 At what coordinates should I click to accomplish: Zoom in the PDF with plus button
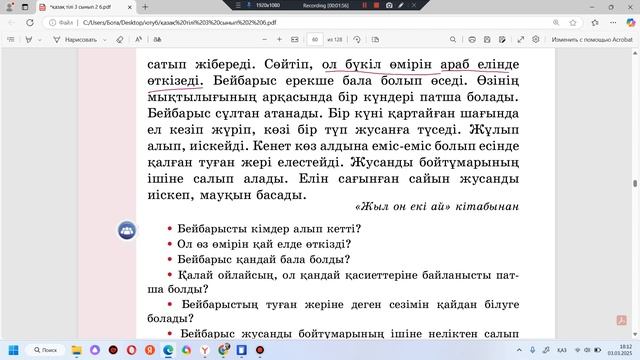[x=280, y=40]
